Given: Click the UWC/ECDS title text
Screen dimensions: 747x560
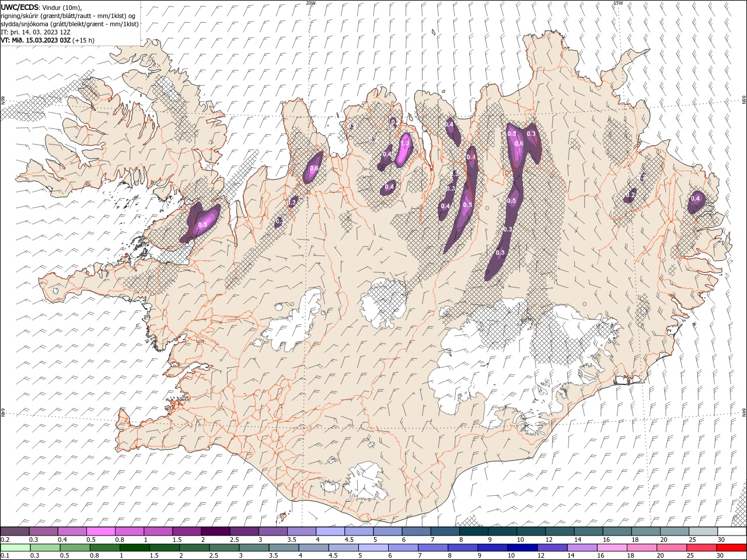Looking at the screenshot, I should pos(19,7).
